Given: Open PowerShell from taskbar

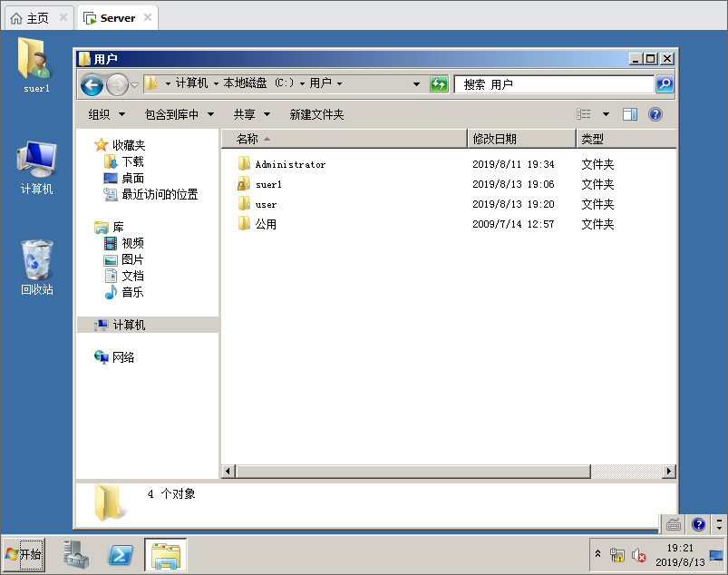Looking at the screenshot, I should 121,554.
